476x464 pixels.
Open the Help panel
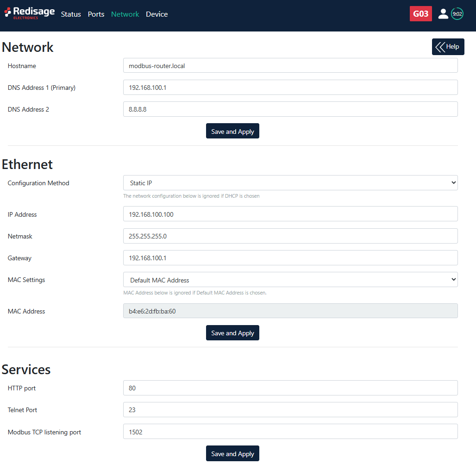click(x=448, y=46)
